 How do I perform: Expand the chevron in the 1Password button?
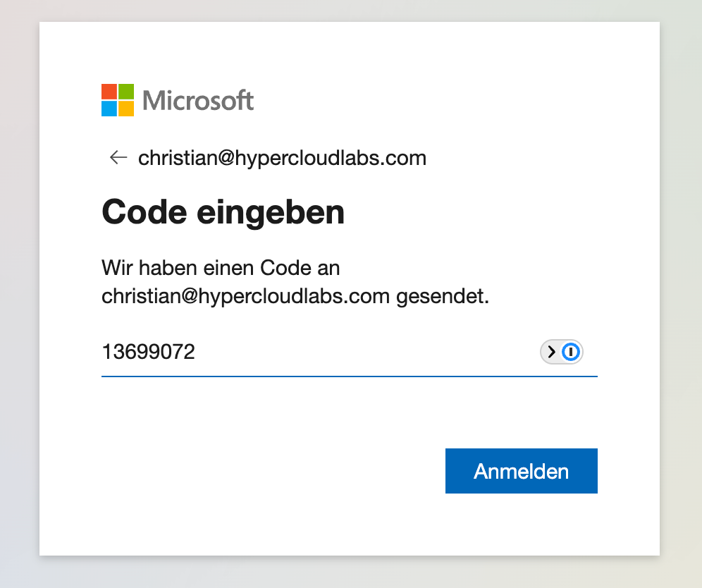551,352
